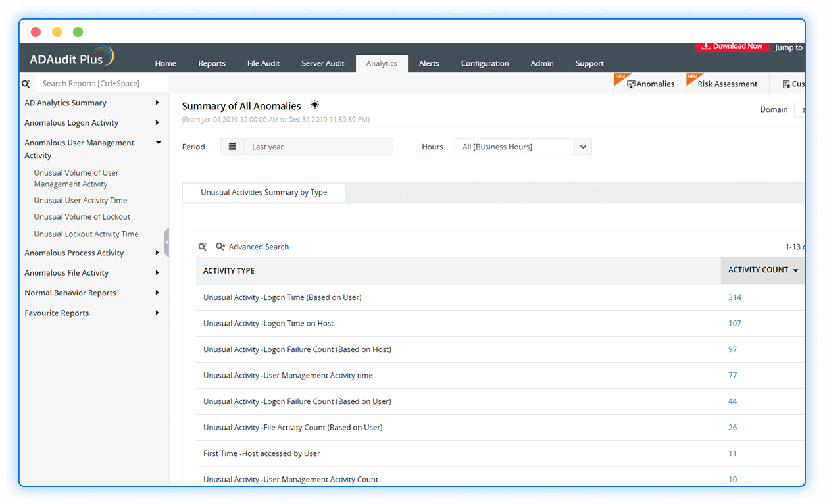Select row Logon Failure Count (Based on User)

(x=500, y=401)
